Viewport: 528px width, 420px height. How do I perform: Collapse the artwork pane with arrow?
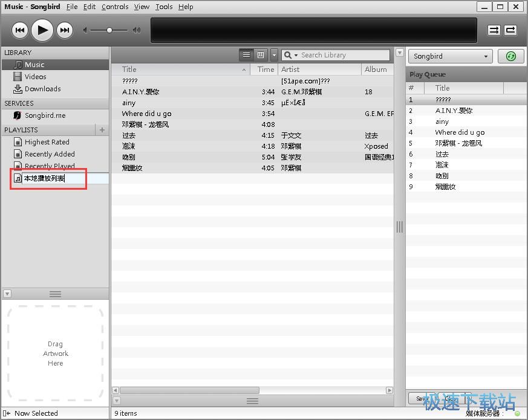point(7,294)
